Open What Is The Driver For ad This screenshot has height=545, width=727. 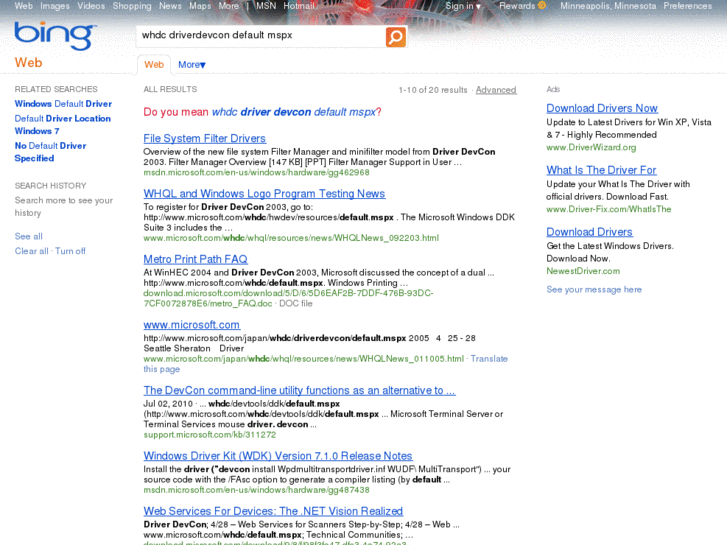coord(601,170)
